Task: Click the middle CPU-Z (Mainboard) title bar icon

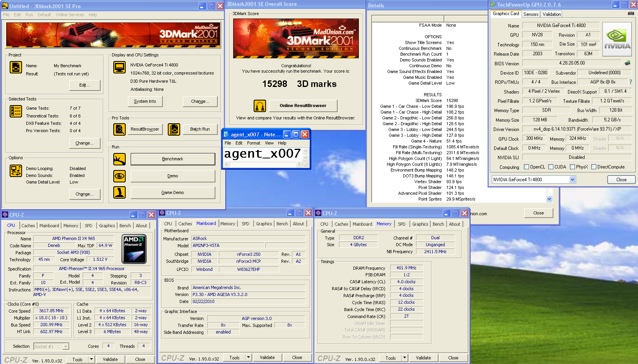Action: tap(162, 213)
